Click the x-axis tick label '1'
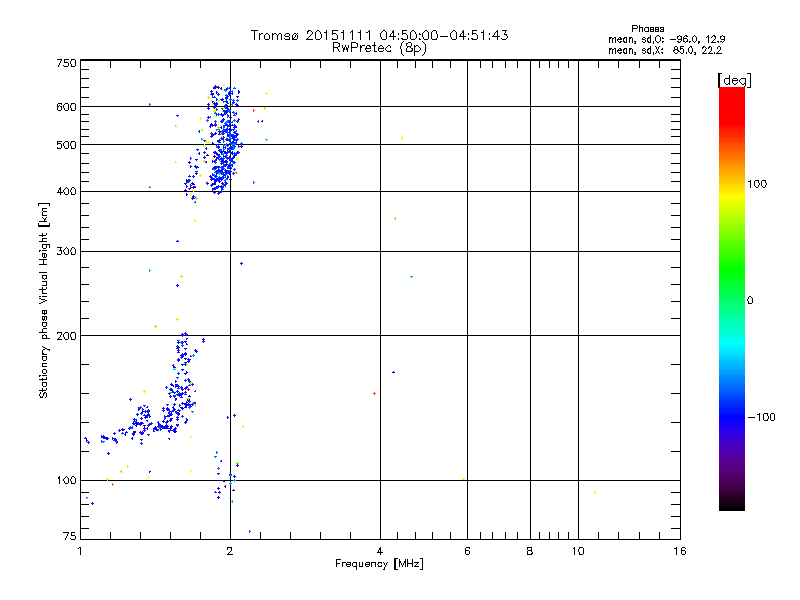The width and height of the screenshot is (800, 600). (x=80, y=551)
